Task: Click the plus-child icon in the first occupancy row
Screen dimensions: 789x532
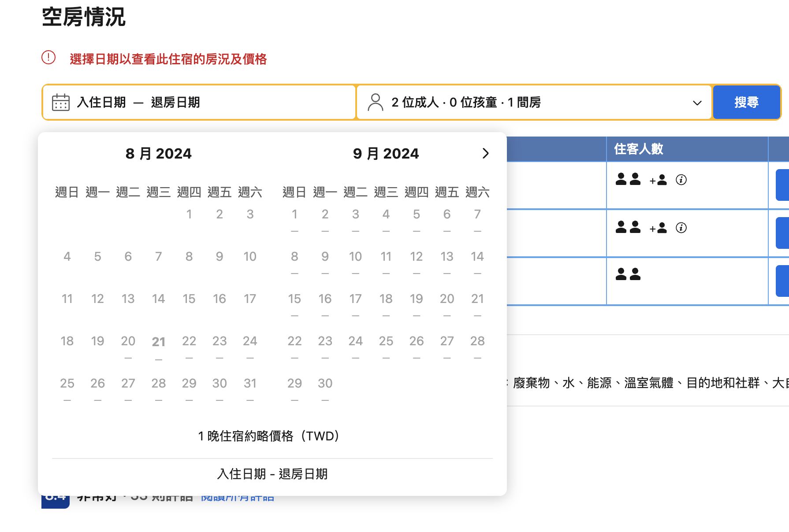Action: tap(658, 180)
